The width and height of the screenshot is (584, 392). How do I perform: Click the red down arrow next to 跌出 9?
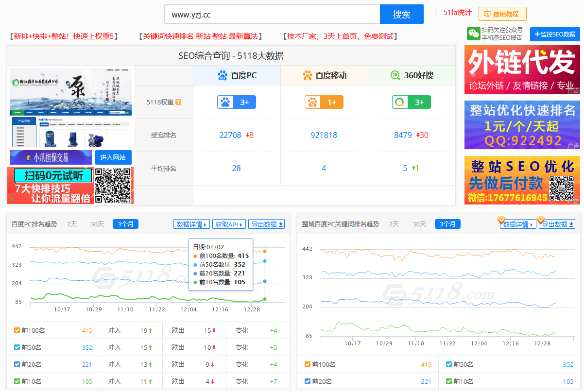click(212, 365)
